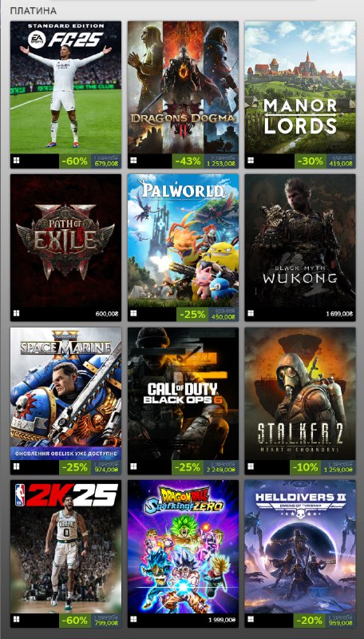Open the Dragon's Dogma II game capsule
The image size is (364, 639).
tap(184, 88)
